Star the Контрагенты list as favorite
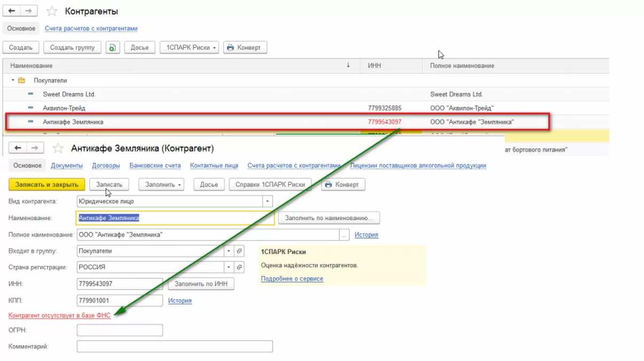Image resolution: width=644 pixels, height=361 pixels. pos(52,11)
